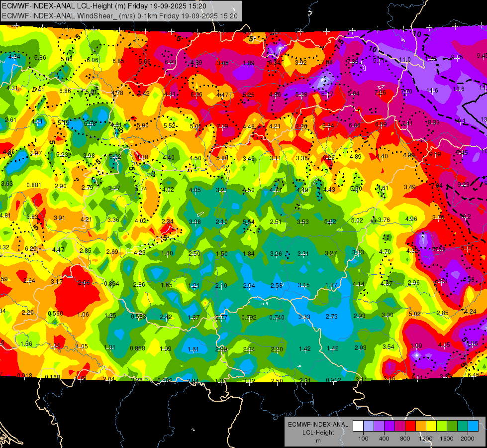Click the grid value 4.96

pos(411,219)
